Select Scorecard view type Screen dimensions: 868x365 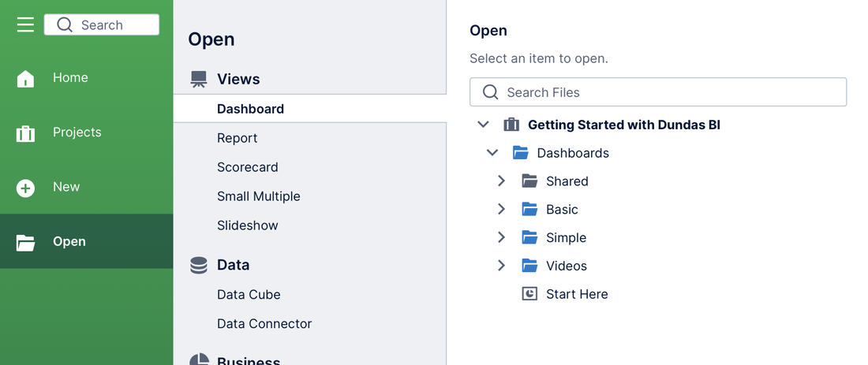(x=248, y=167)
